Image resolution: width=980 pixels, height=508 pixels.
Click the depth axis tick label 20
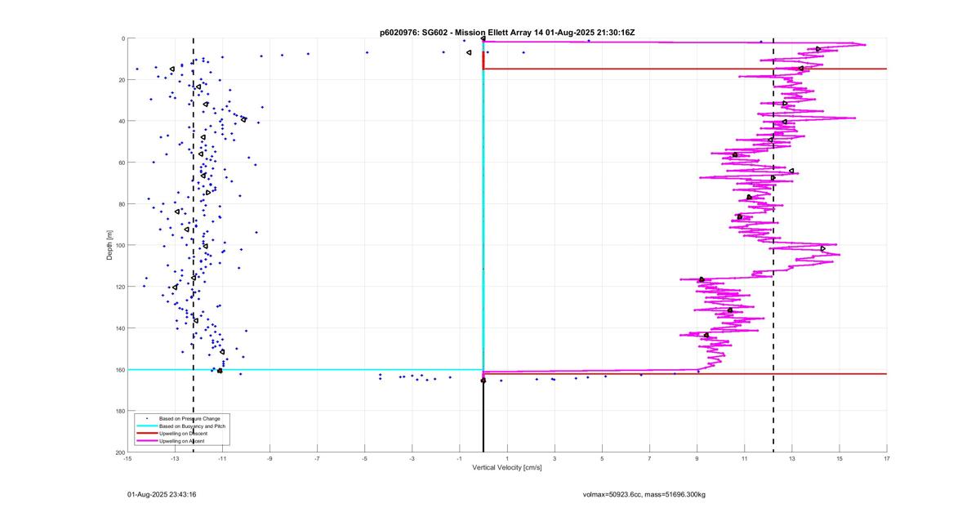121,80
